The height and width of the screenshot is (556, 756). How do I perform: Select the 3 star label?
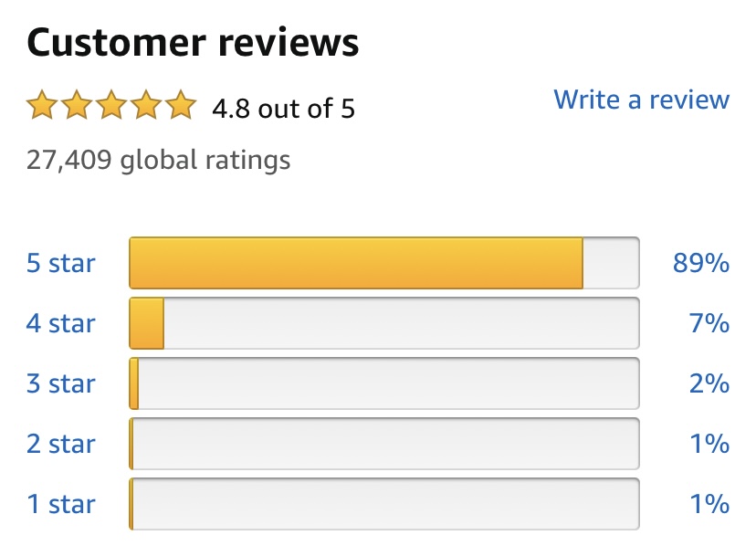(x=61, y=383)
